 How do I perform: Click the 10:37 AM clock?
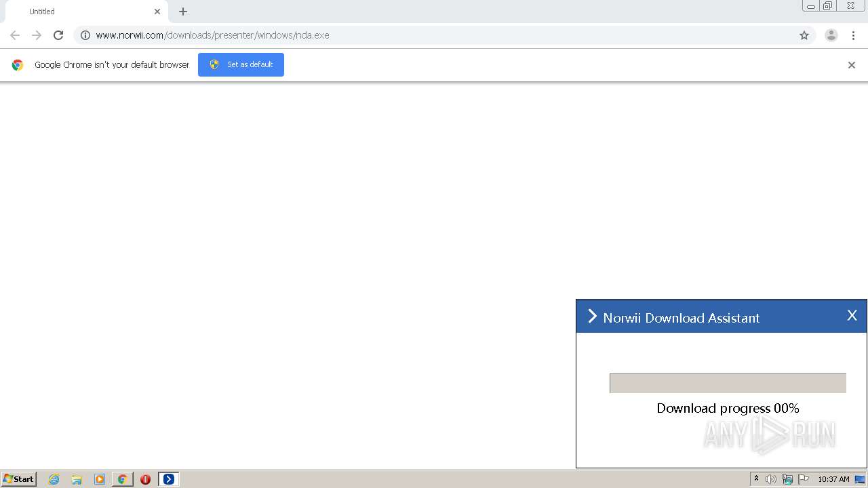coord(833,479)
